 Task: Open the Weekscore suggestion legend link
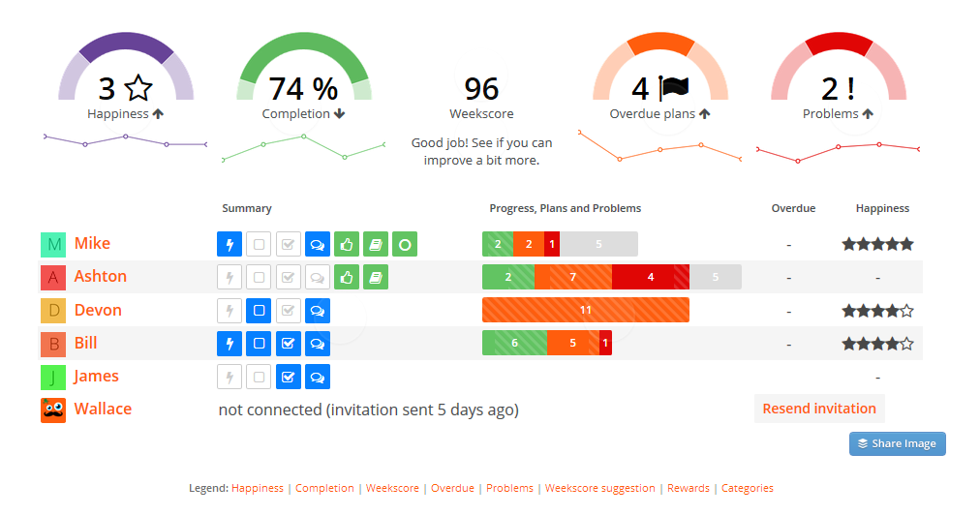599,488
